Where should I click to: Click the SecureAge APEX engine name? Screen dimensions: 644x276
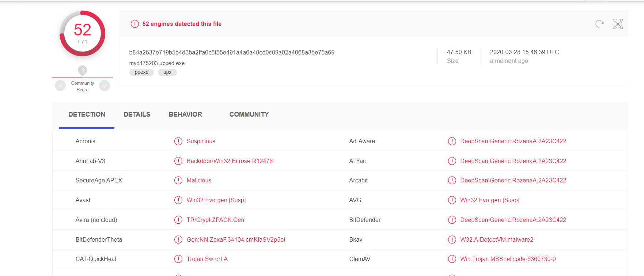[99, 180]
